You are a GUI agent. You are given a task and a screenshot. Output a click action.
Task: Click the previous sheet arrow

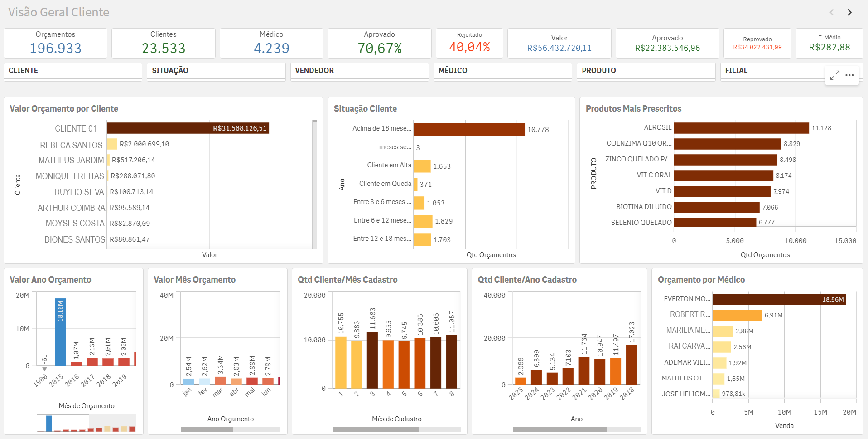pos(832,12)
